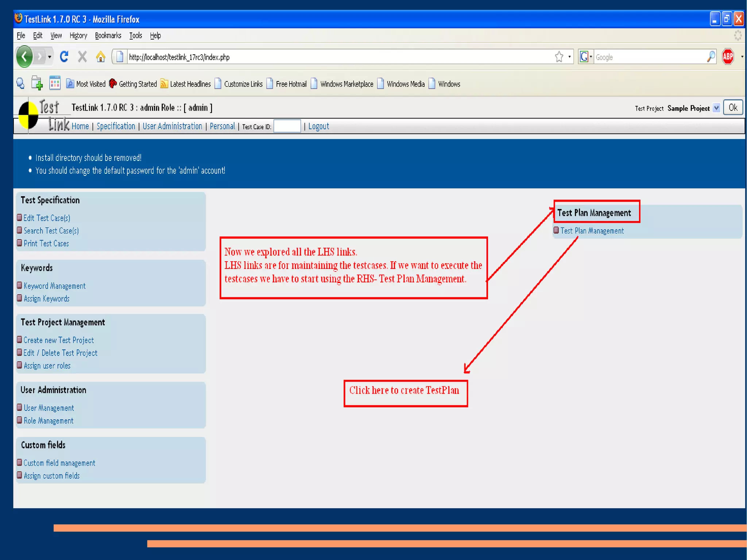Screen dimensions: 747x560
Task: Click the bookmark star in the address bar
Action: (x=559, y=57)
